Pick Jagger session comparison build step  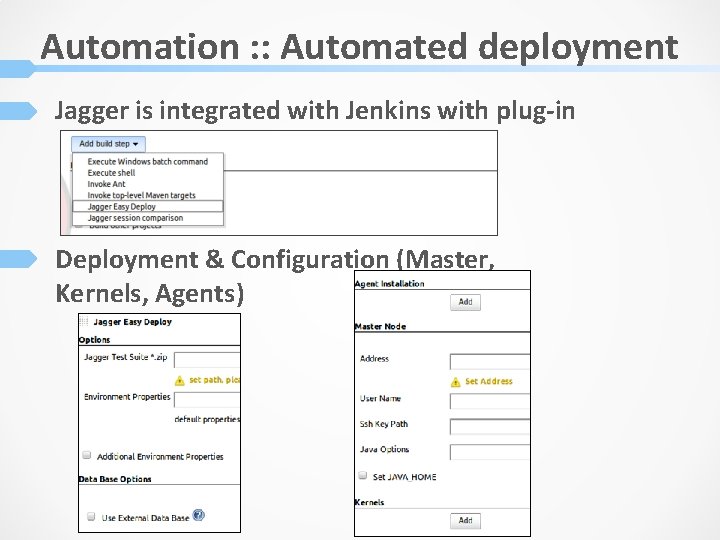click(x=148, y=218)
